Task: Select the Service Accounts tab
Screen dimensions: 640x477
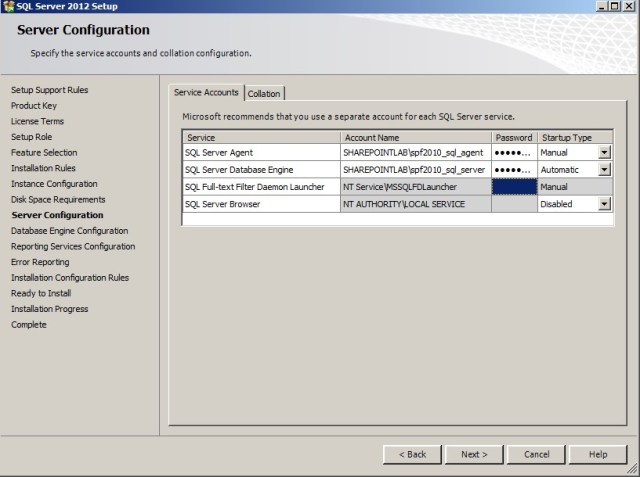Action: [x=206, y=92]
